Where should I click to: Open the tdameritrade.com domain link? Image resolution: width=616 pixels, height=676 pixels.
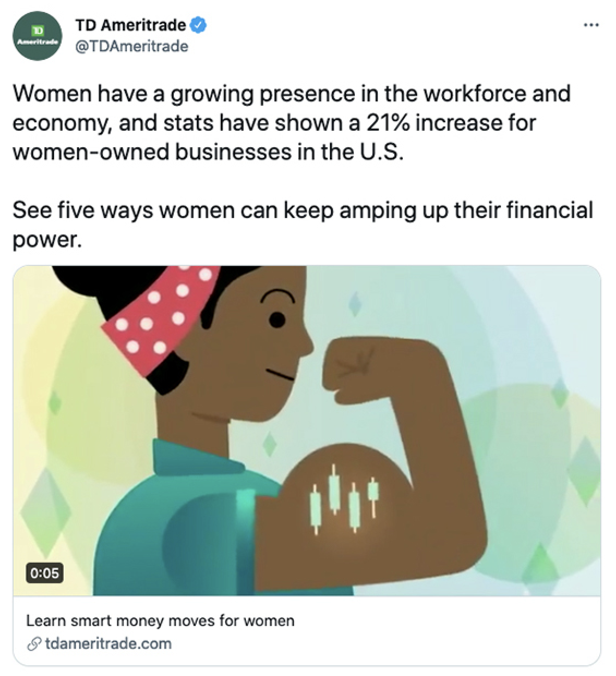pyautogui.click(x=108, y=644)
